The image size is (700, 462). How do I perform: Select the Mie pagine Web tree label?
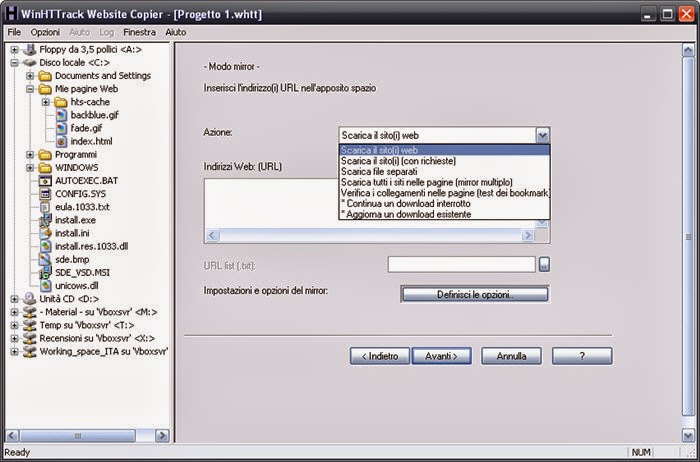point(87,89)
